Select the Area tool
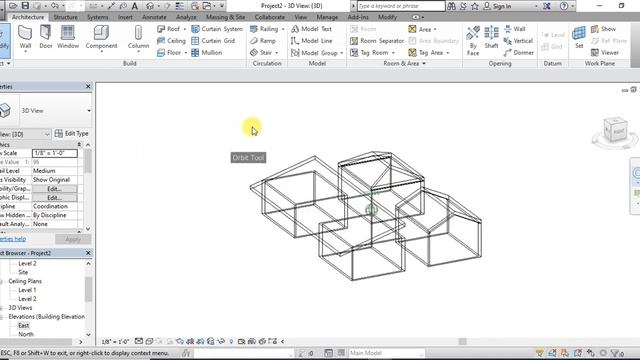Screen dimensions: 640x360 [420, 29]
